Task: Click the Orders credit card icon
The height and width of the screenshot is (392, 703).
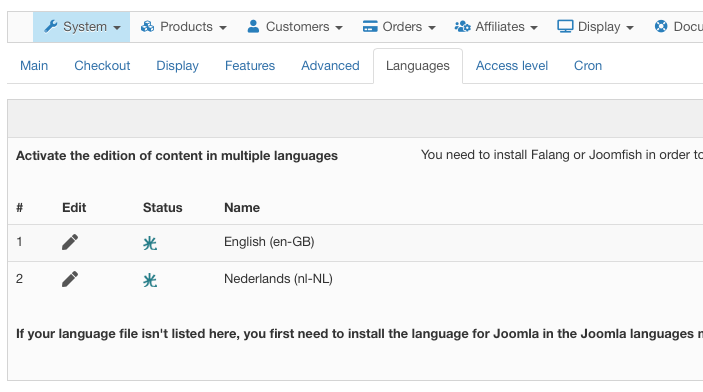Action: [370, 26]
